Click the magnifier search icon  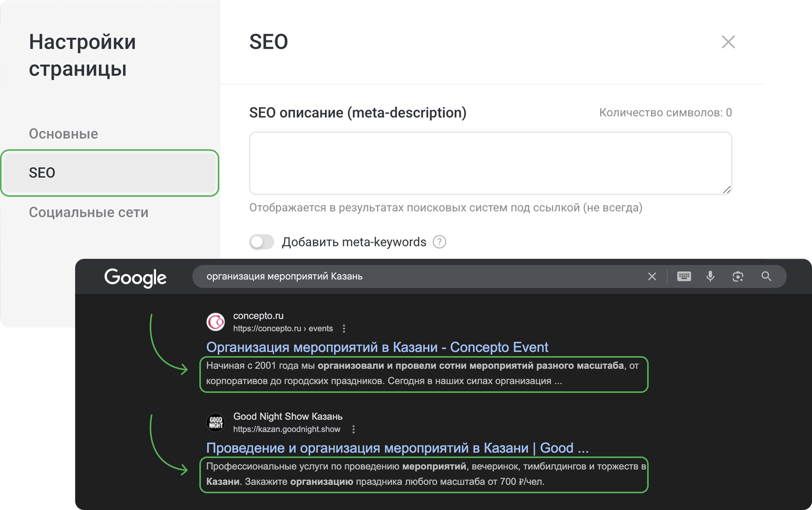pos(766,276)
